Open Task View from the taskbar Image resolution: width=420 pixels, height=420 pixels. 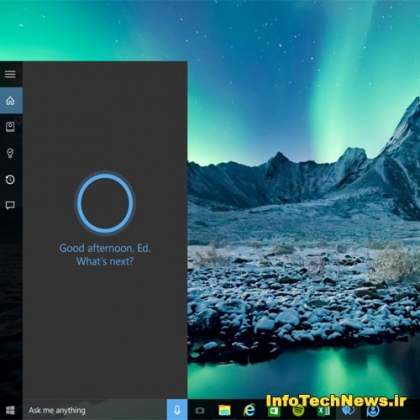point(200,410)
